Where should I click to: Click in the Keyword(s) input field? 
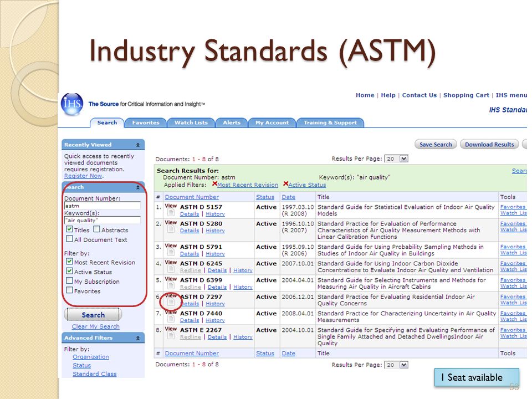[x=102, y=220]
